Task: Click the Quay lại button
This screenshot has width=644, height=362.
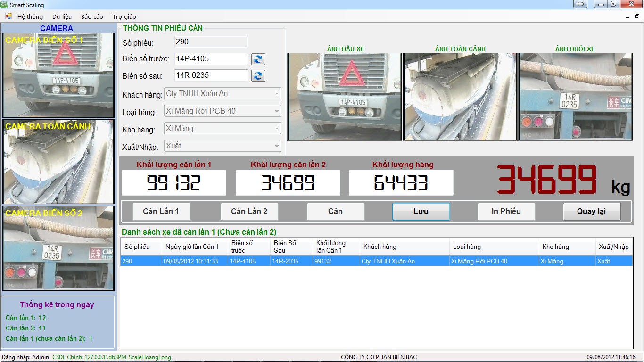Action: point(591,212)
